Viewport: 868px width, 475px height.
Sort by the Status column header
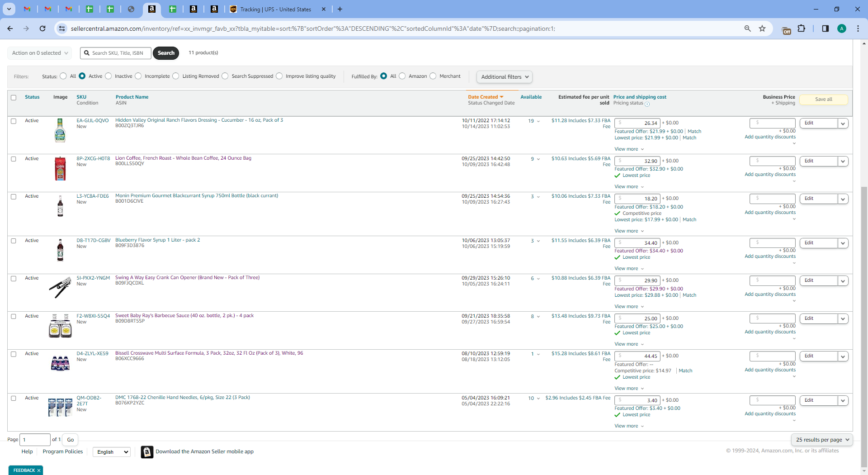pyautogui.click(x=32, y=97)
